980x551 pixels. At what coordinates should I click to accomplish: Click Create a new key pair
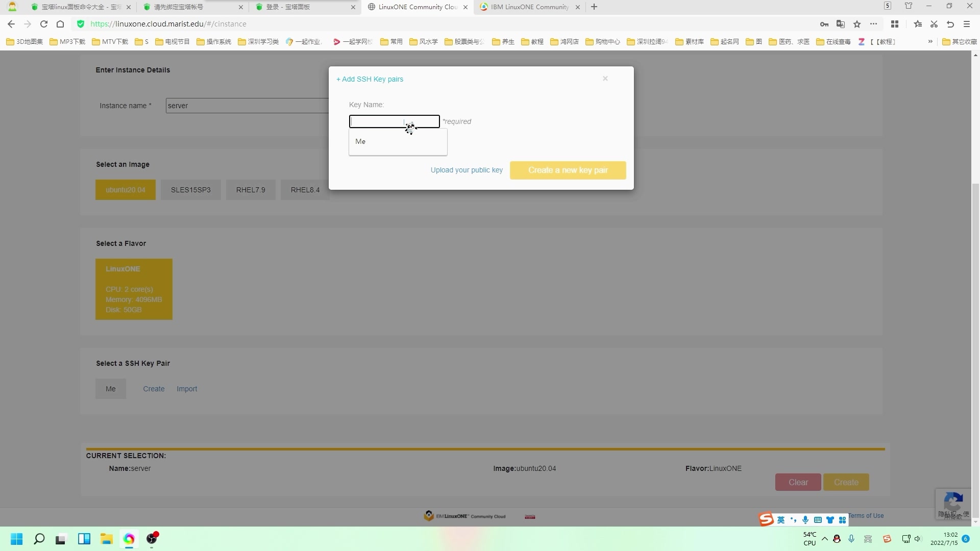click(x=568, y=170)
